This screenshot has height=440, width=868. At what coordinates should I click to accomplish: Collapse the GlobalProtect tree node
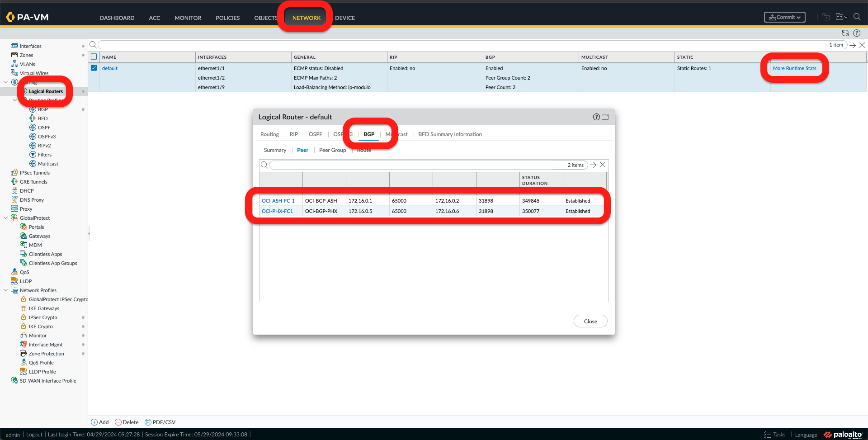point(5,218)
